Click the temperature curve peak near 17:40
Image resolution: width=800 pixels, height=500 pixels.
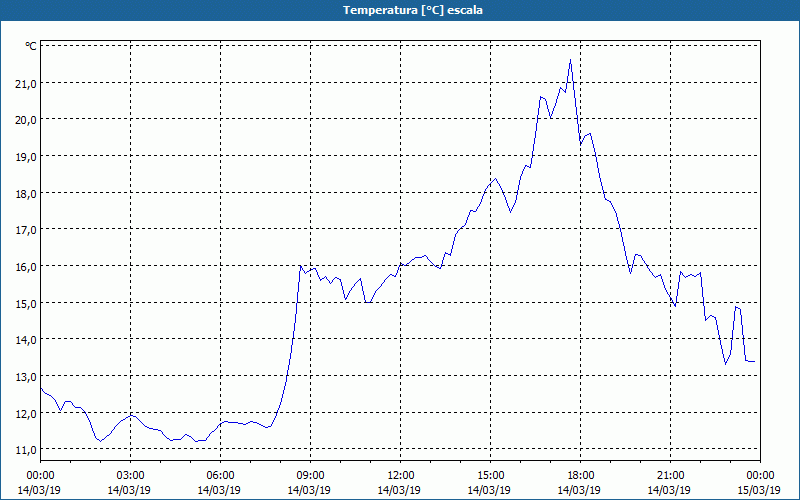pos(570,60)
